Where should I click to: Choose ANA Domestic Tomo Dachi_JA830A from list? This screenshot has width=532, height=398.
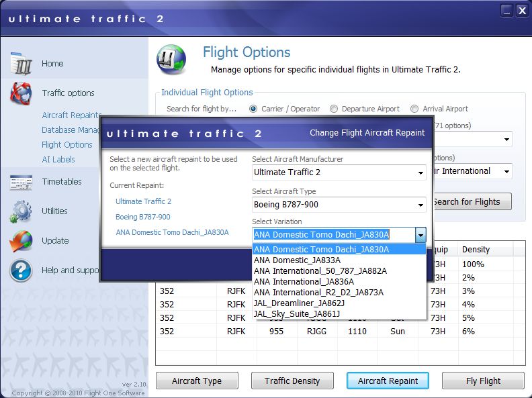coord(339,249)
